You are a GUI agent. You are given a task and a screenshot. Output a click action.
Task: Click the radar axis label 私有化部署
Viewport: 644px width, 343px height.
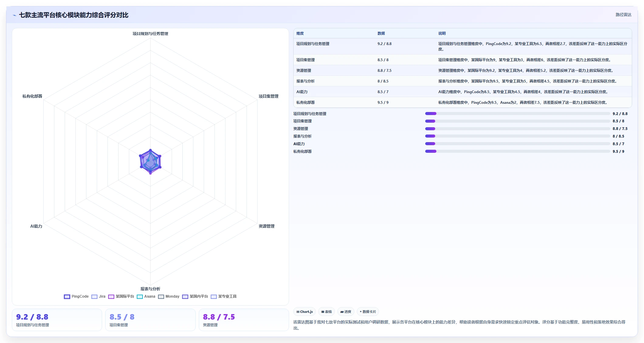tap(32, 96)
